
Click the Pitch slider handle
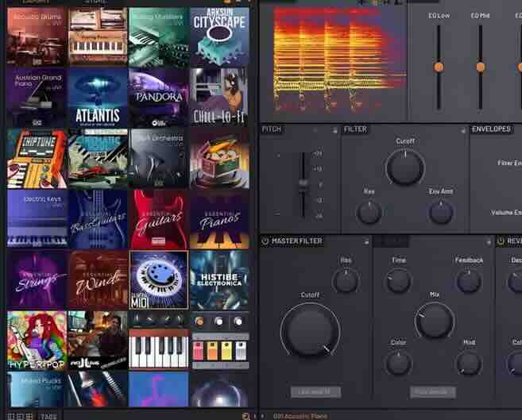tap(303, 185)
